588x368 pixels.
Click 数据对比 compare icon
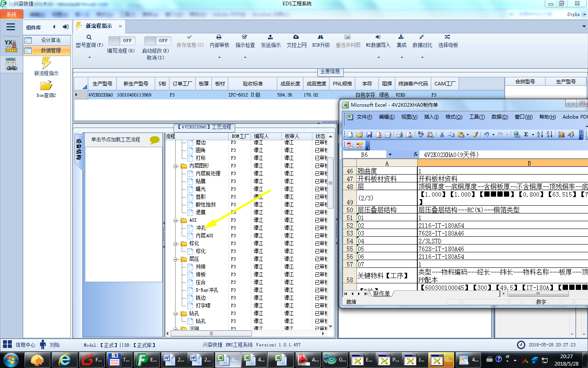(422, 37)
